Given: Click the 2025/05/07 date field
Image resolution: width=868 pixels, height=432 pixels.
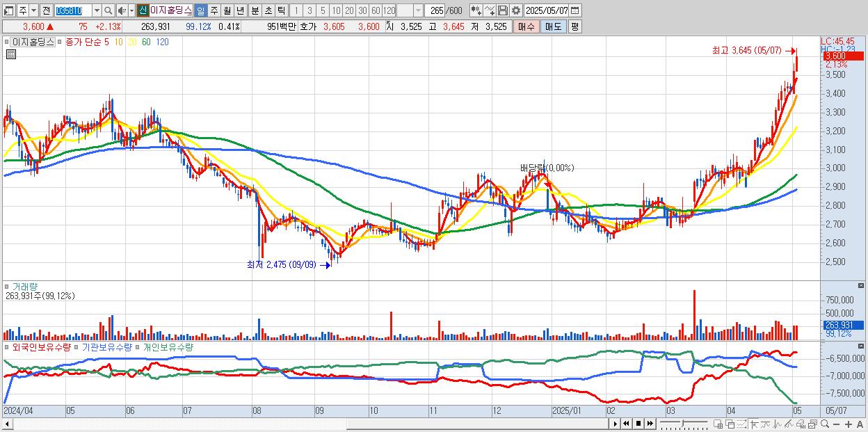Looking at the screenshot, I should tap(547, 10).
